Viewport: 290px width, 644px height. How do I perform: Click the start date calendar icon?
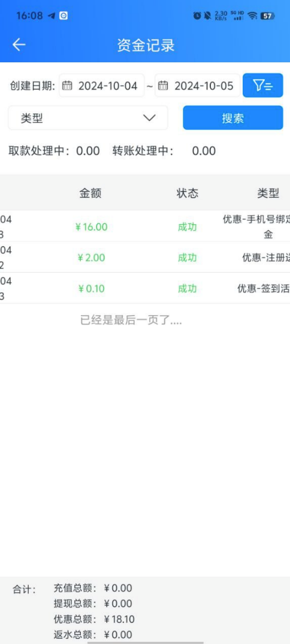tap(67, 86)
